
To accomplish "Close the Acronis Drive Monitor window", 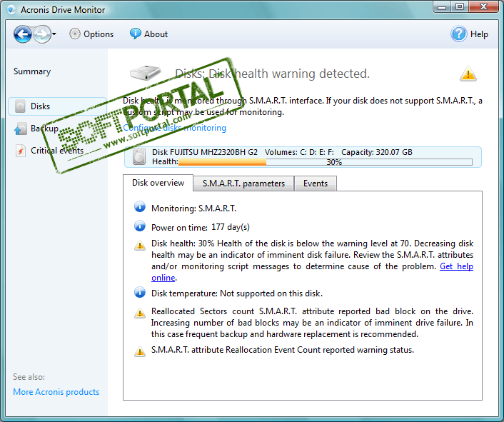I will pos(484,6).
